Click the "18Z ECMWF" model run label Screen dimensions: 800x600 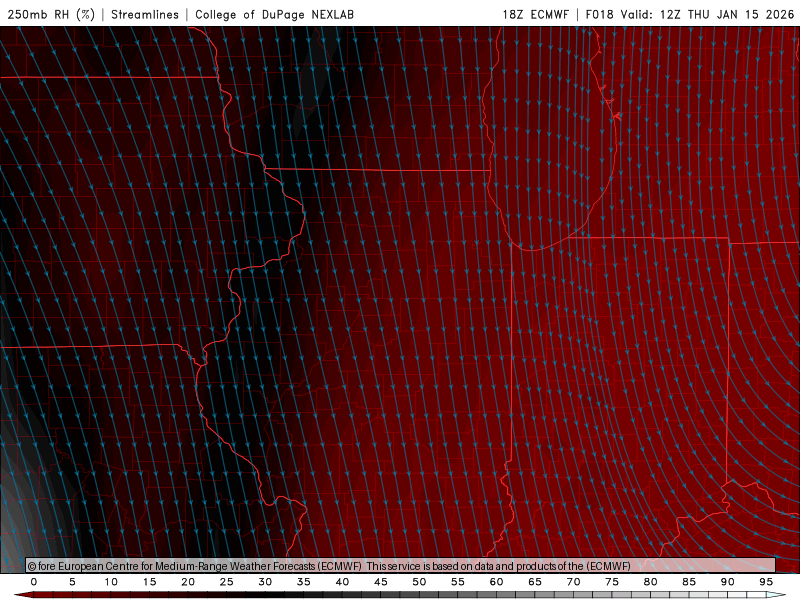tap(535, 14)
